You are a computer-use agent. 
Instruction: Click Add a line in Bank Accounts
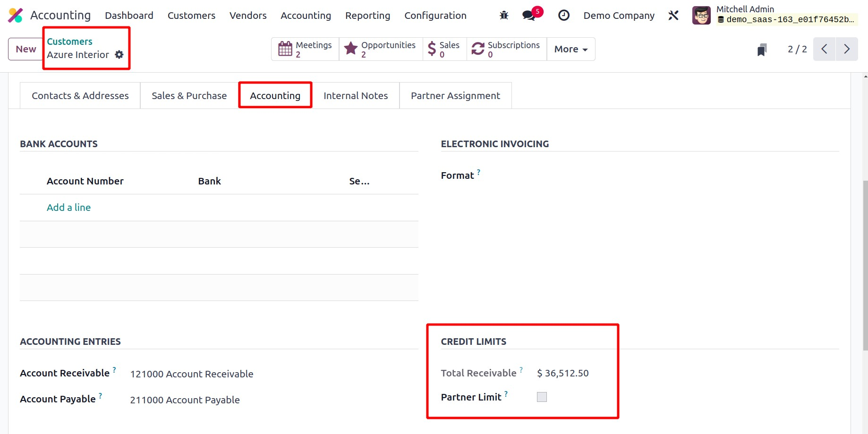(x=68, y=208)
